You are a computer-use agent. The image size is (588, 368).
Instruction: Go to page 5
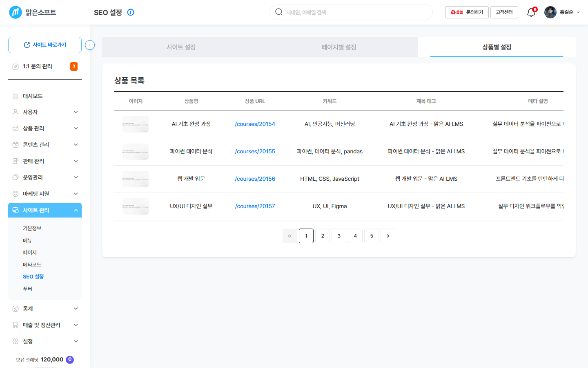[372, 236]
